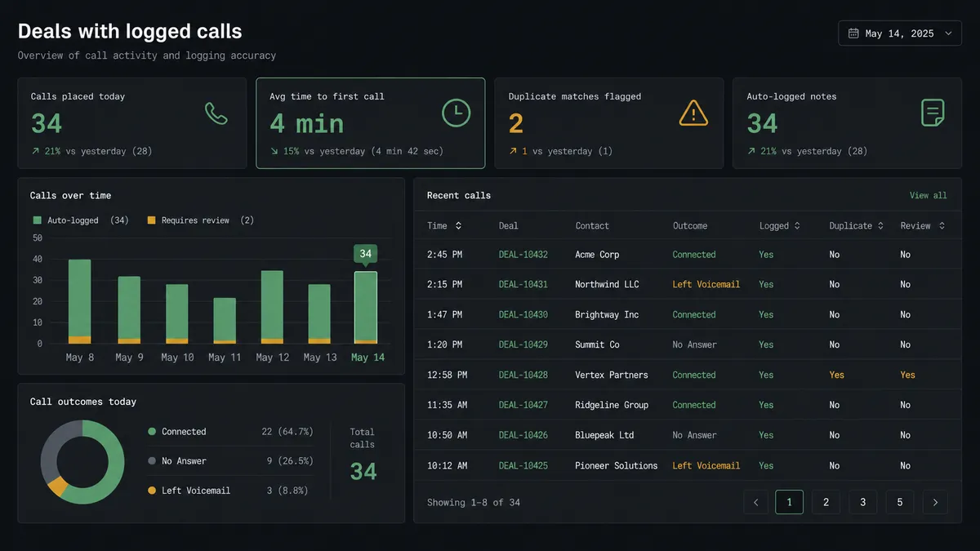
Task: Click the Brightway Inc contact cell
Action: (607, 314)
